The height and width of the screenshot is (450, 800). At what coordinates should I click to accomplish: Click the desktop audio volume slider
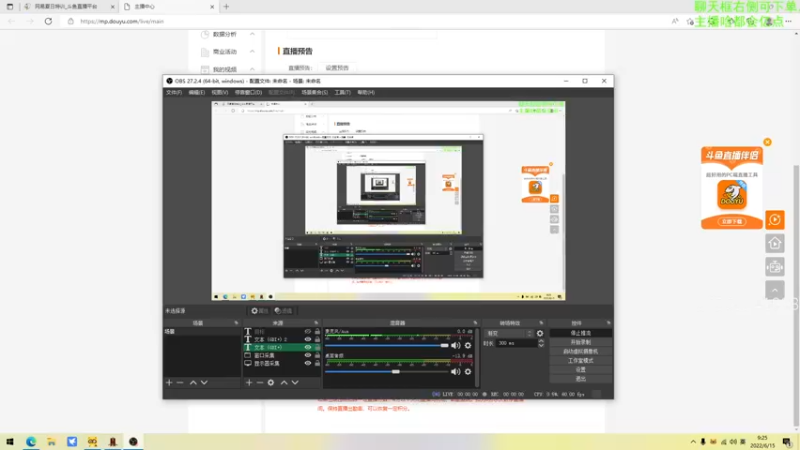coord(387,372)
